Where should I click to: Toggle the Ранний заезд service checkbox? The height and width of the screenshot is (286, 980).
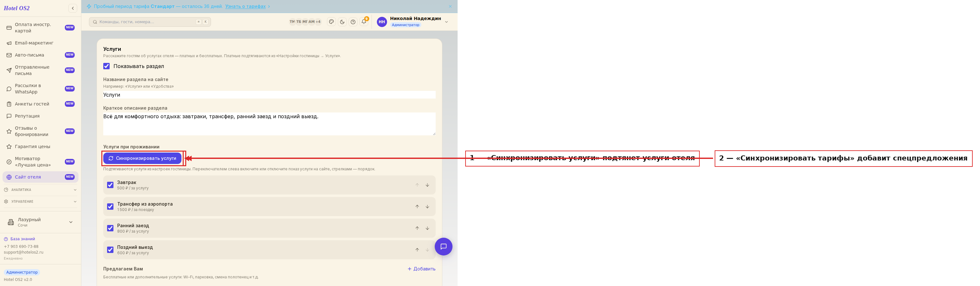tap(110, 228)
